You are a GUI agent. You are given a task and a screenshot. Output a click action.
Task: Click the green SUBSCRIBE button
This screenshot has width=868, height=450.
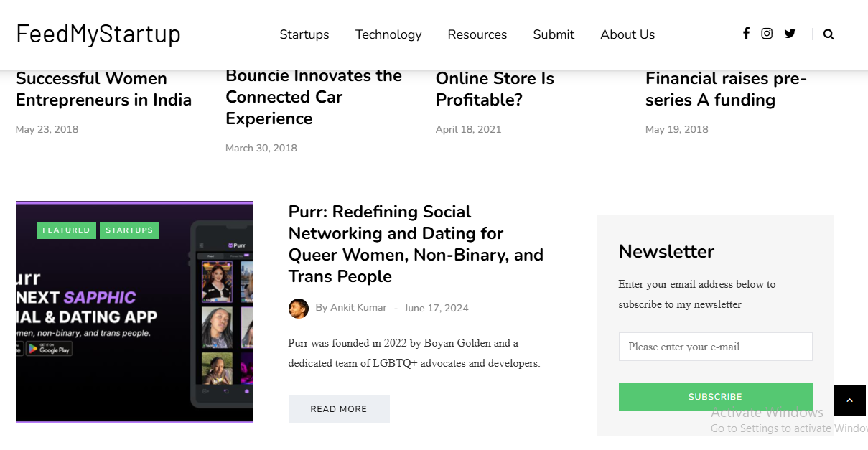pyautogui.click(x=716, y=397)
